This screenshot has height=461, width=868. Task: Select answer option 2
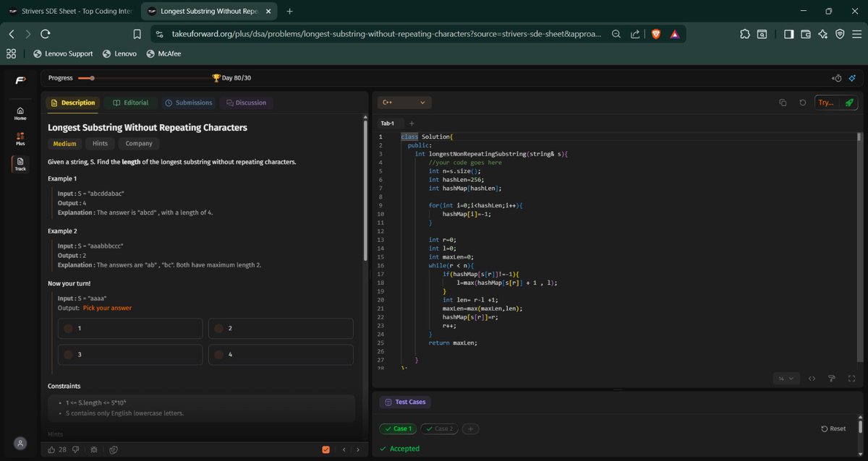coord(281,329)
